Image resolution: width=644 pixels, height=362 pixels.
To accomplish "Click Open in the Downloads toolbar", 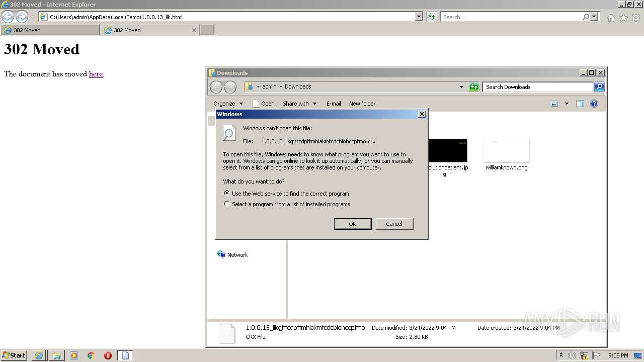I will (x=263, y=104).
